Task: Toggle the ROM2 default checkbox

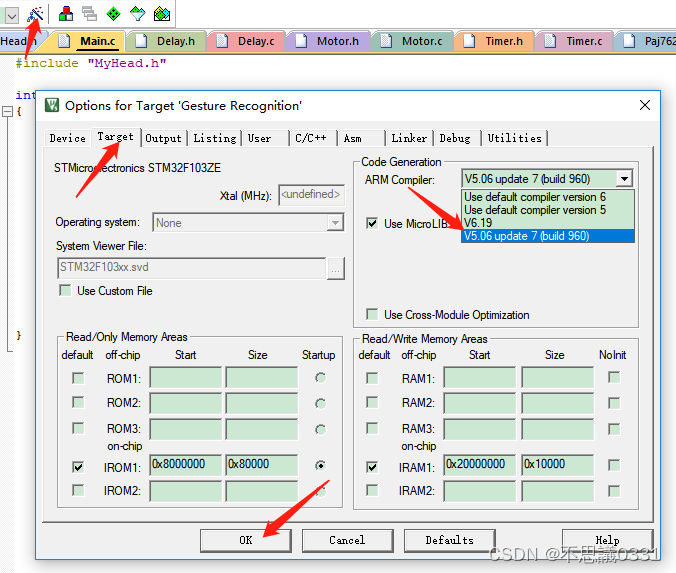Action: (78, 402)
